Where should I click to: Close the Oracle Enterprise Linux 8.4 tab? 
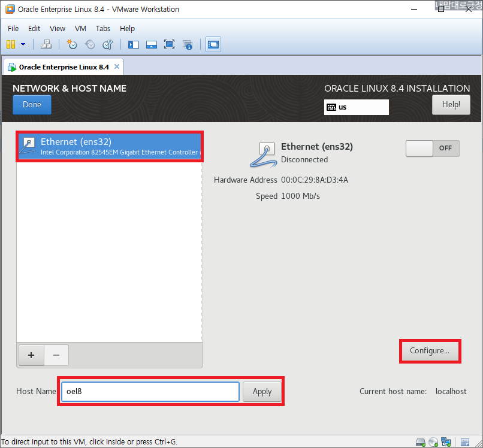pos(117,66)
